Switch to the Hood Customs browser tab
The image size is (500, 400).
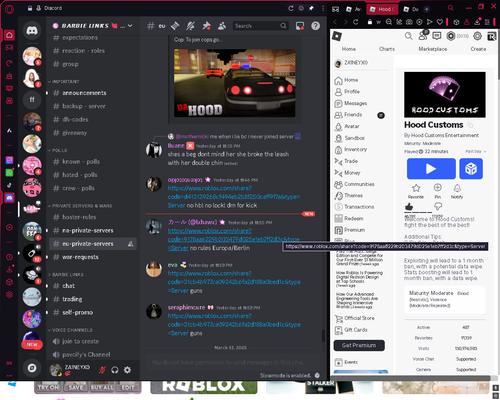[382, 9]
